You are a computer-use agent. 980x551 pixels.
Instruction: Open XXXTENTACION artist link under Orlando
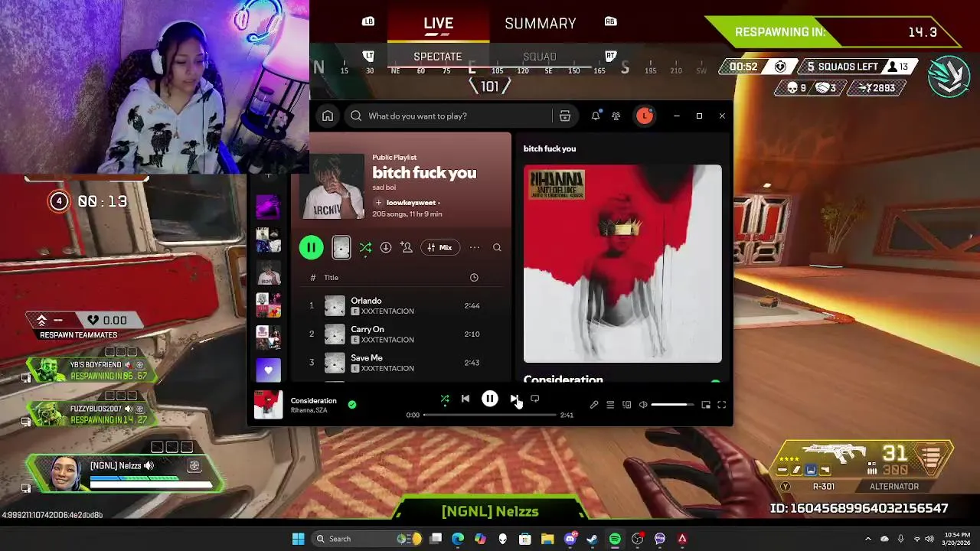(x=387, y=311)
